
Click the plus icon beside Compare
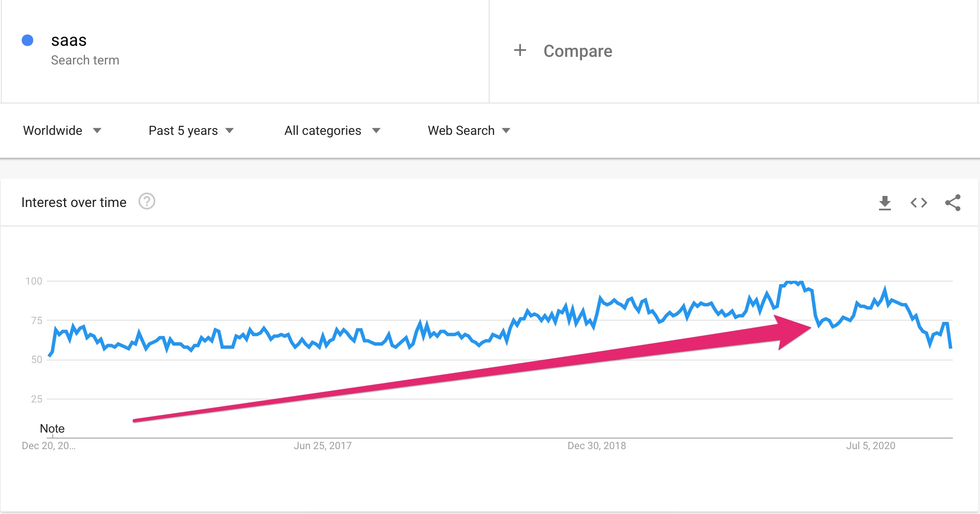pos(520,50)
